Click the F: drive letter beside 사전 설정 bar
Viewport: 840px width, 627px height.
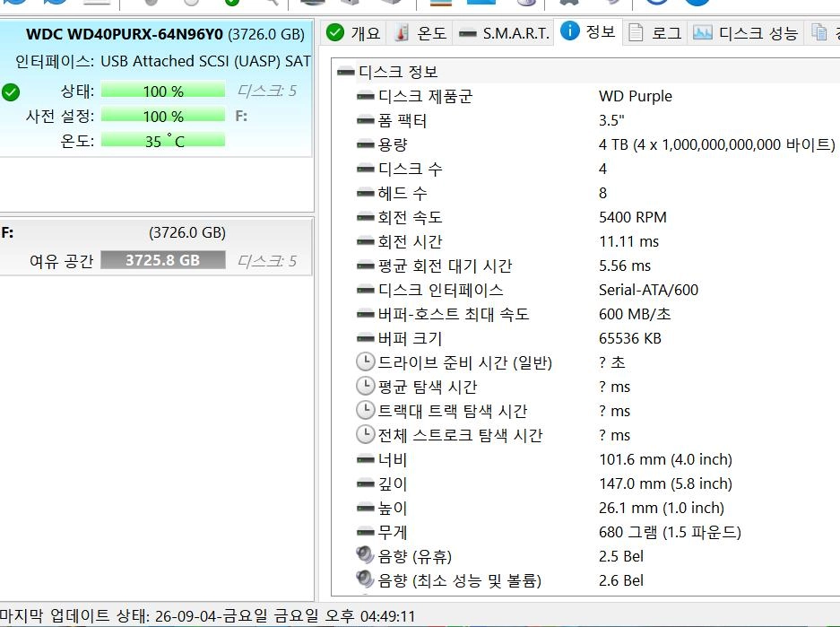click(x=241, y=116)
